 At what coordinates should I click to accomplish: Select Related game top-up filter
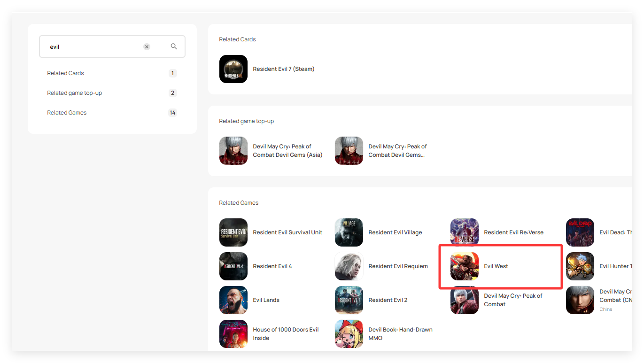tap(75, 93)
